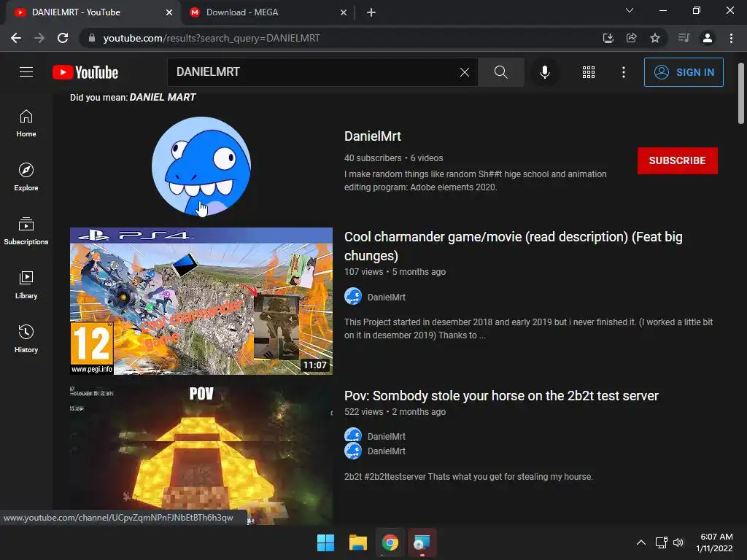Close the DANIELMRT YouTube tab

pyautogui.click(x=169, y=12)
